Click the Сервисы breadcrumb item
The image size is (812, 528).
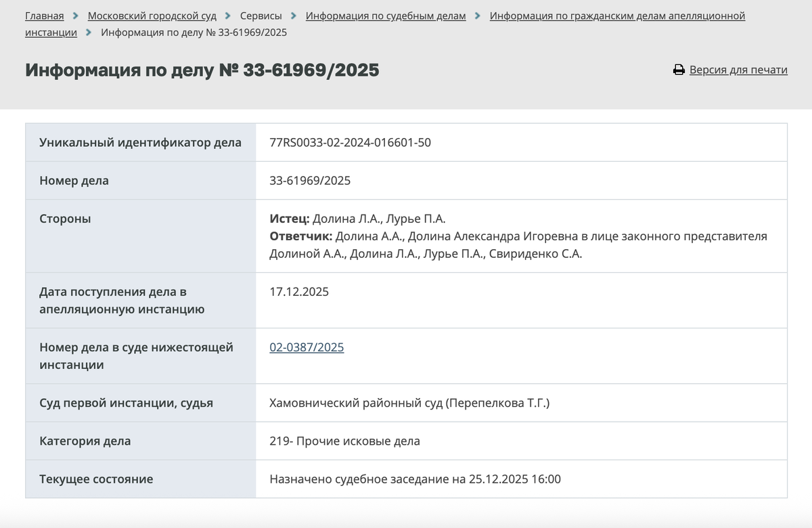pos(261,16)
